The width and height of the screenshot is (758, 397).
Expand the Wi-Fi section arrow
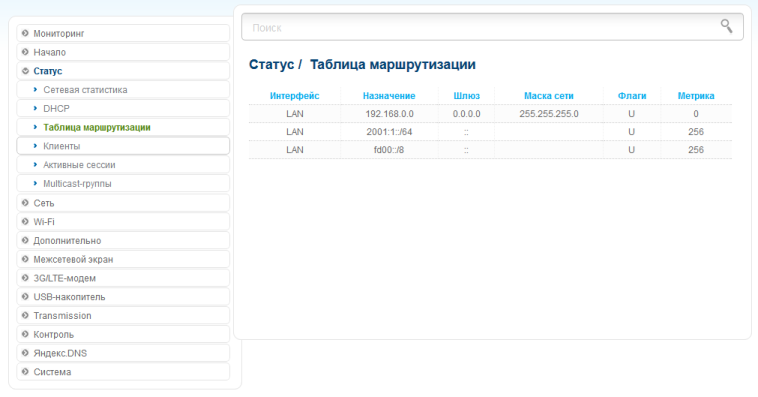pos(25,222)
